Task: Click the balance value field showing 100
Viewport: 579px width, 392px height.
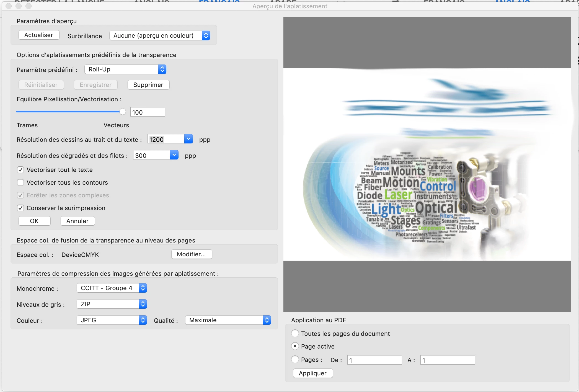Action: click(148, 112)
